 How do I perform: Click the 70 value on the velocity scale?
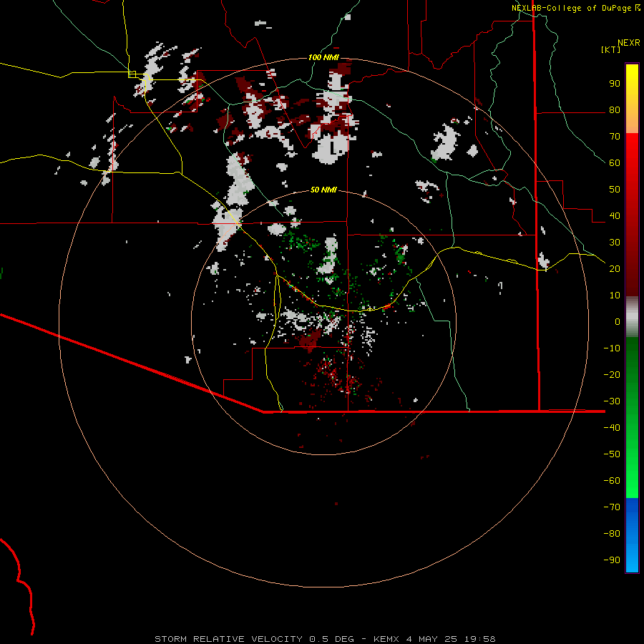pyautogui.click(x=615, y=137)
